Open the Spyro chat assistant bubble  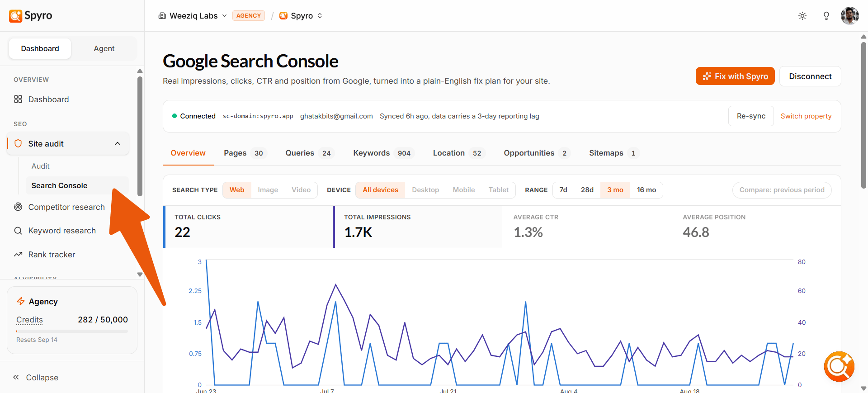[x=839, y=366]
